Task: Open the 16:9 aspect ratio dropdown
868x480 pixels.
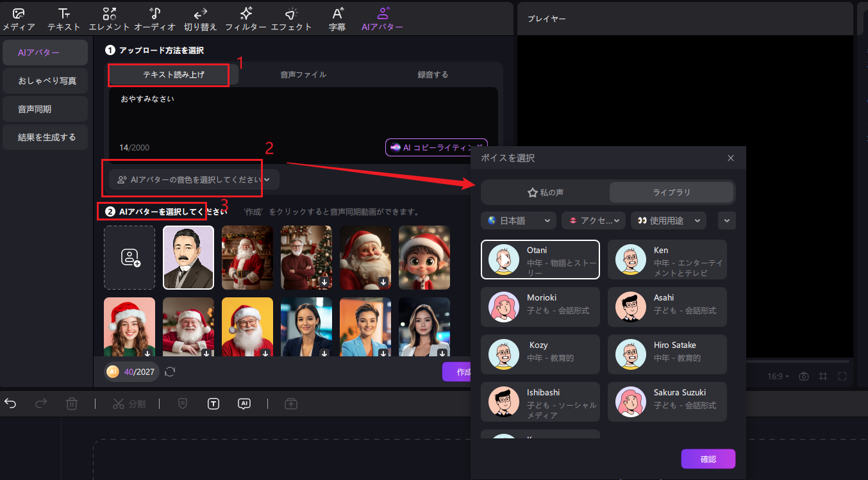Action: click(779, 376)
